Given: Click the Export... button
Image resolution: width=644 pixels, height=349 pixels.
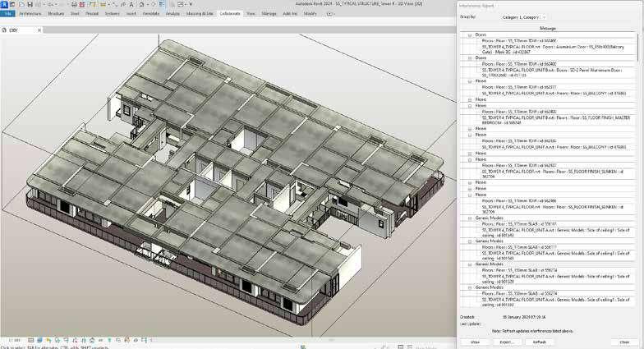Looking at the screenshot, I should (507, 342).
